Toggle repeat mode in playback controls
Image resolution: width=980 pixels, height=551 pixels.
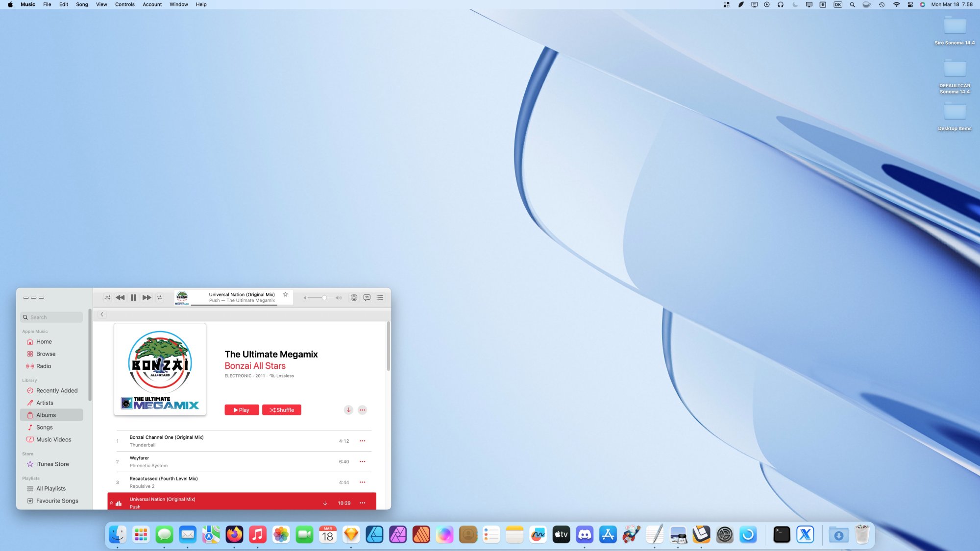click(x=159, y=297)
